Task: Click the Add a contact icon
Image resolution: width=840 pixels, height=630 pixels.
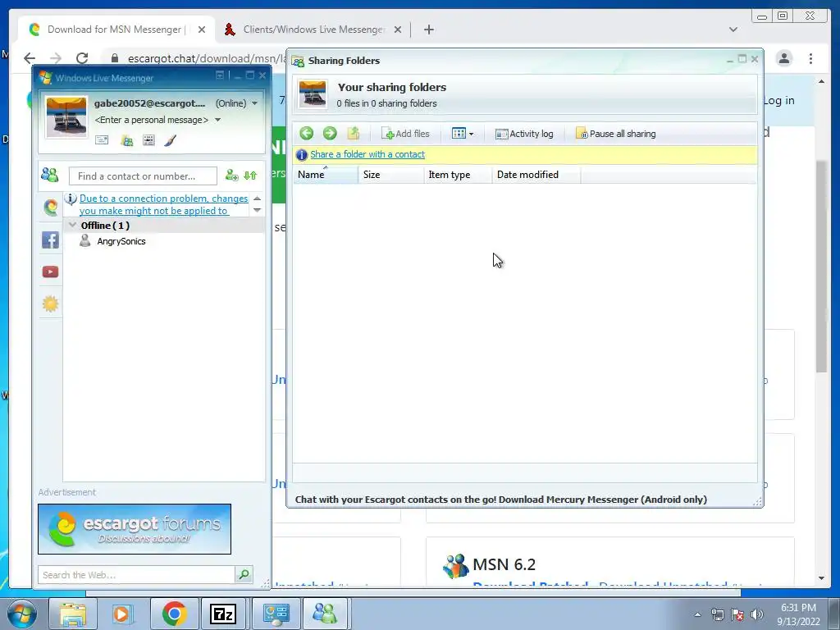Action: pyautogui.click(x=231, y=176)
